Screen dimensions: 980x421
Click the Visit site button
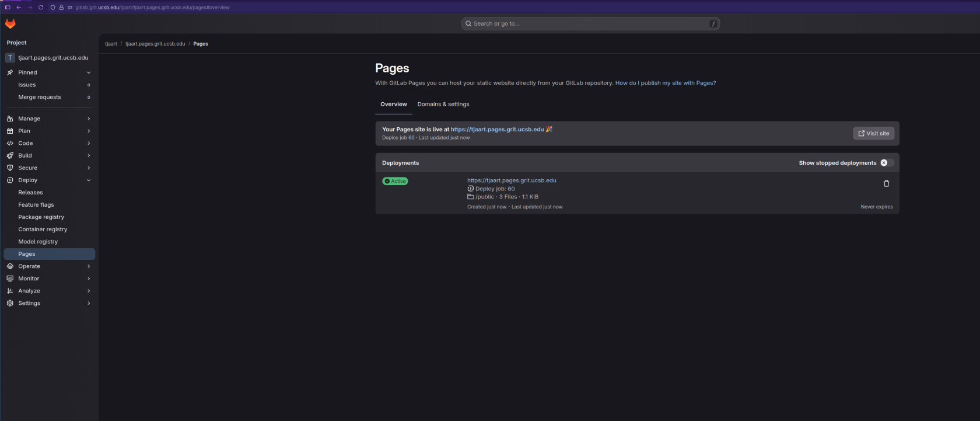coord(873,133)
